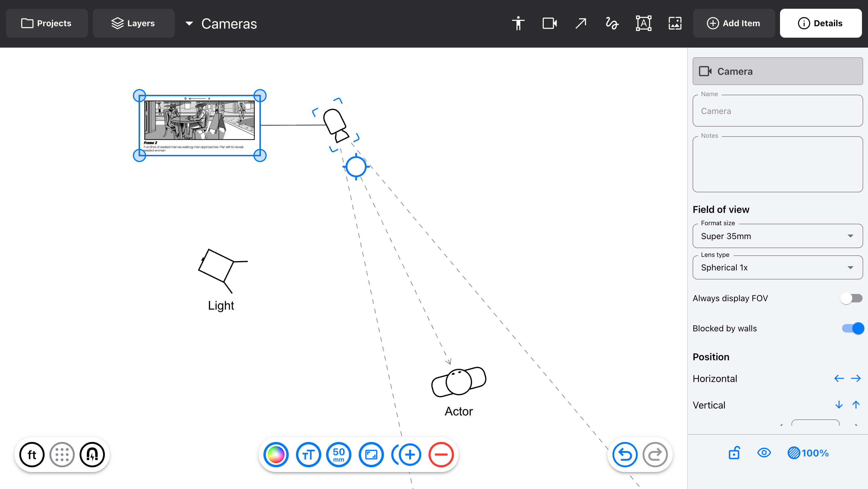The height and width of the screenshot is (489, 868).
Task: Toggle the eye visibility icon
Action: (763, 453)
